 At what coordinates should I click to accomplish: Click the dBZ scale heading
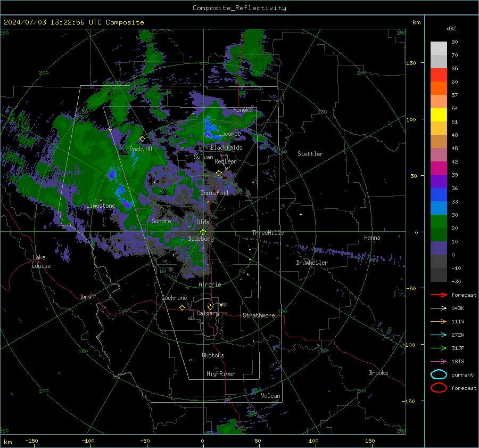451,29
